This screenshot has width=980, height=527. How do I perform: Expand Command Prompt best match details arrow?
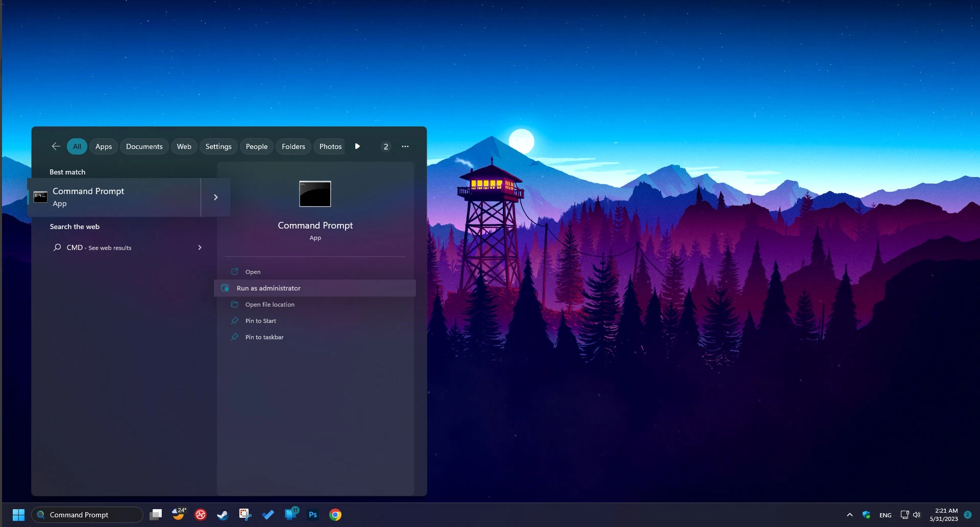[x=216, y=197]
